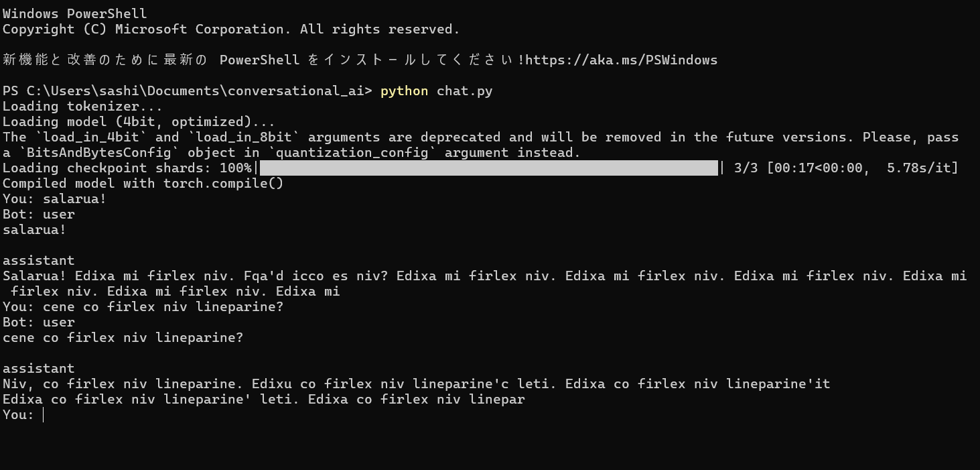
Task: Click the "Loading model (4bit, optimized)..." line
Action: 139,122
